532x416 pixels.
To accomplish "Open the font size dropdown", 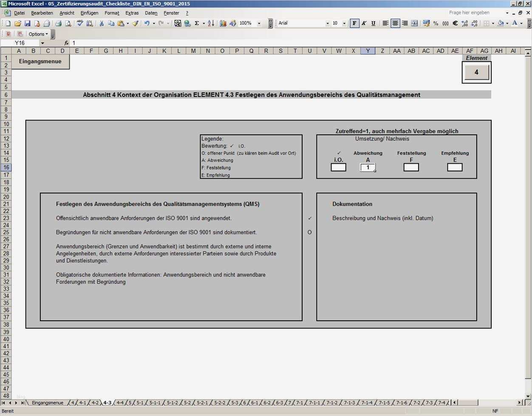I will click(343, 23).
